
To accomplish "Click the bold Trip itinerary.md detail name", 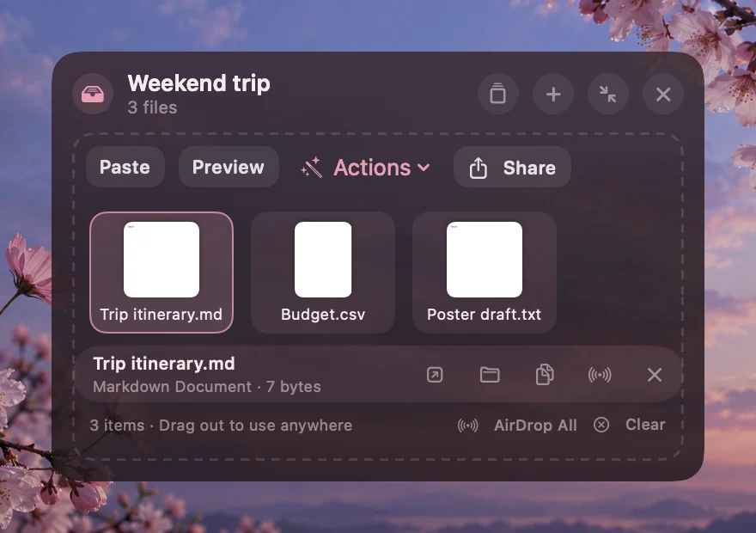I will [164, 363].
